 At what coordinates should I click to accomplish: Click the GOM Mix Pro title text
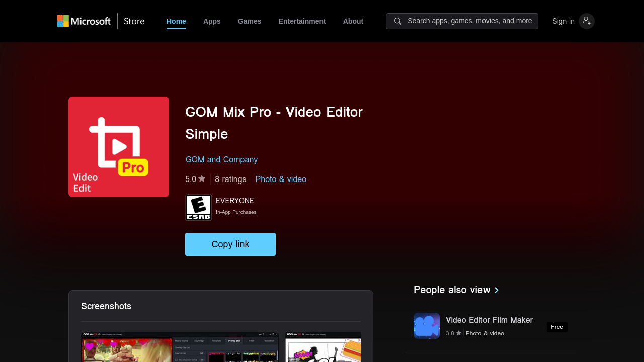click(274, 123)
